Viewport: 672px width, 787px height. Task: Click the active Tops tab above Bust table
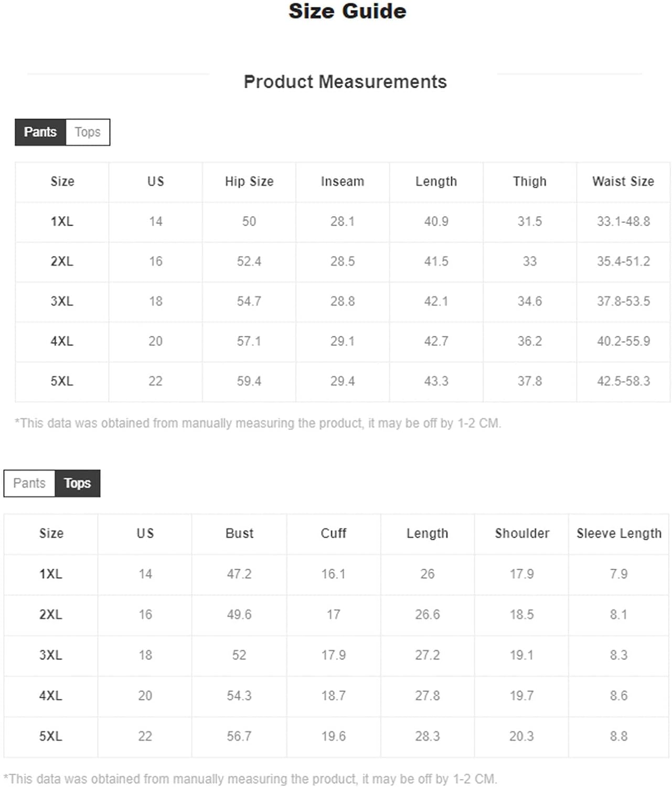(77, 483)
